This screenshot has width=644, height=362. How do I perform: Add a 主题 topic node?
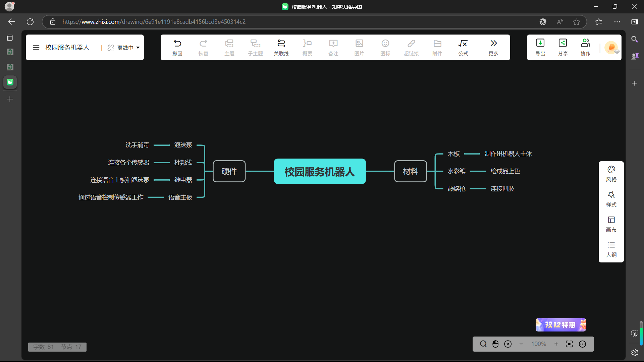click(x=229, y=47)
